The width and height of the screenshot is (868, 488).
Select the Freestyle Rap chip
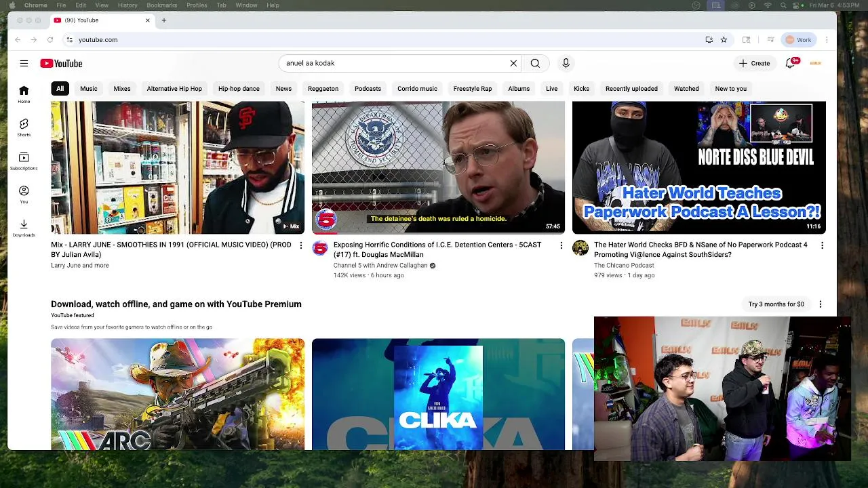[x=473, y=89]
